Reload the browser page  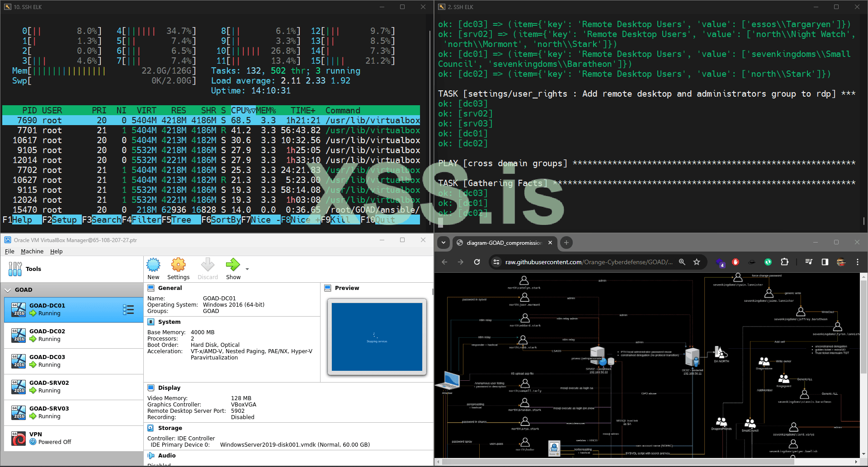point(477,262)
